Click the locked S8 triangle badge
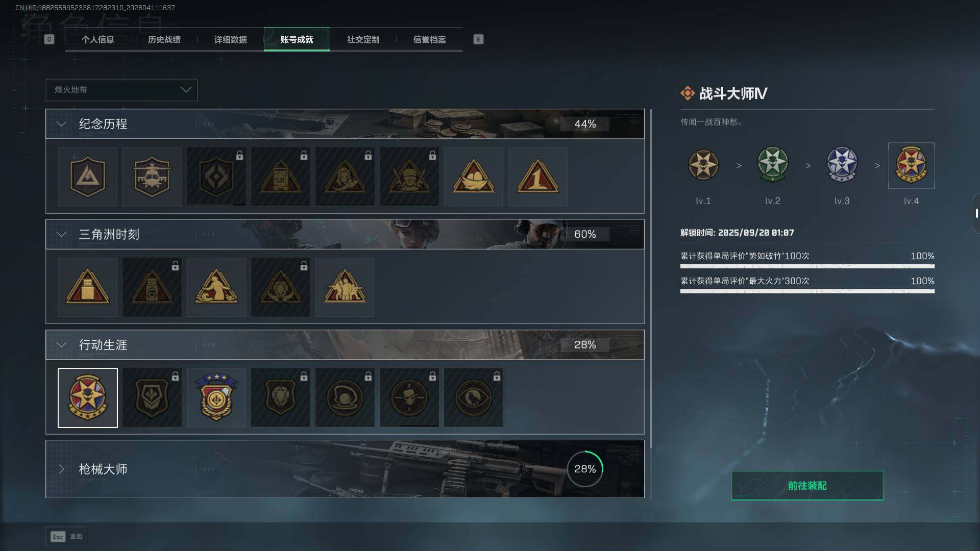This screenshot has height=551, width=980. 280,177
